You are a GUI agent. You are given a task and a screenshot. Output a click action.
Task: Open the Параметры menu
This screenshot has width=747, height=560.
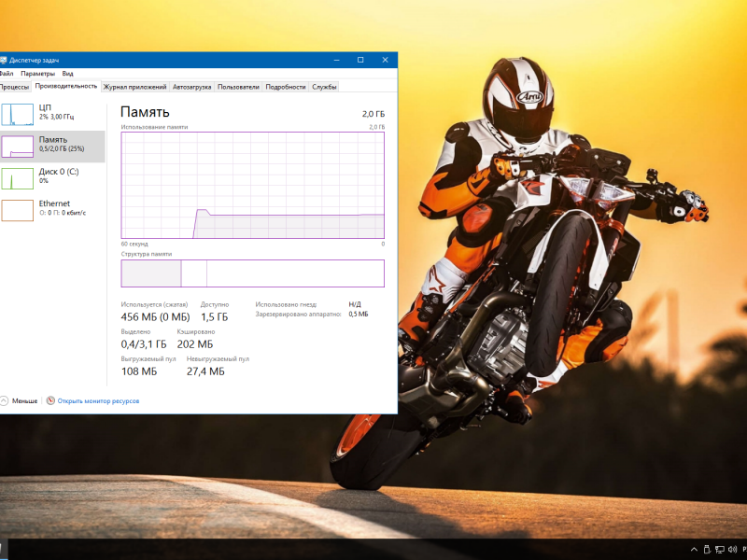pos(37,74)
